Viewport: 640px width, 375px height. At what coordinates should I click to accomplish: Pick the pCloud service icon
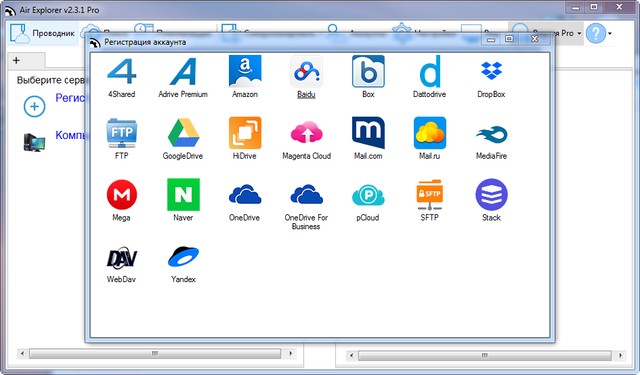pos(368,195)
